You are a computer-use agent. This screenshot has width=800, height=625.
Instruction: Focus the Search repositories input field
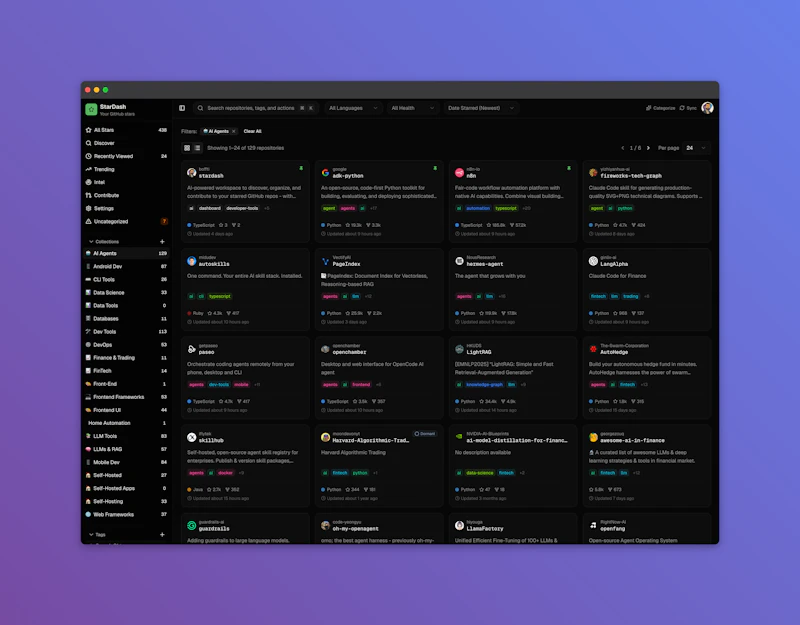[256, 108]
